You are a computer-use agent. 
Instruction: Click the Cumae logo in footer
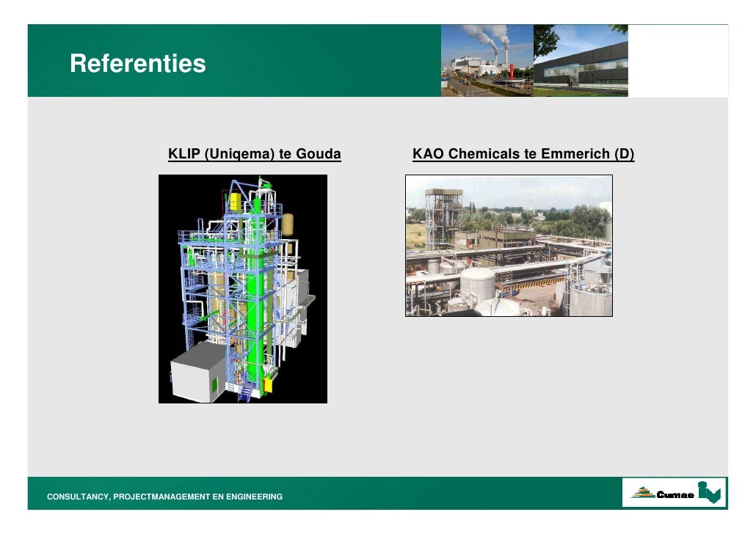[x=674, y=492]
